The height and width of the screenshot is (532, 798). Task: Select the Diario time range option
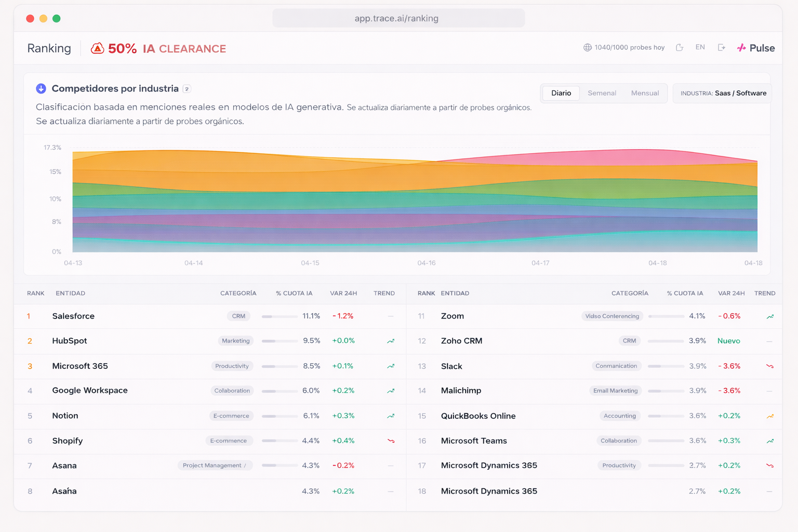tap(561, 93)
